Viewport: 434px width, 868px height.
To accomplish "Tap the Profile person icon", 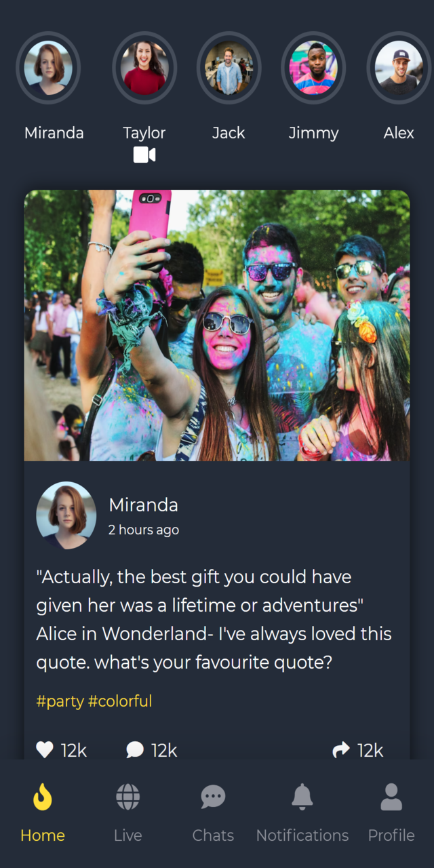I will 391,797.
